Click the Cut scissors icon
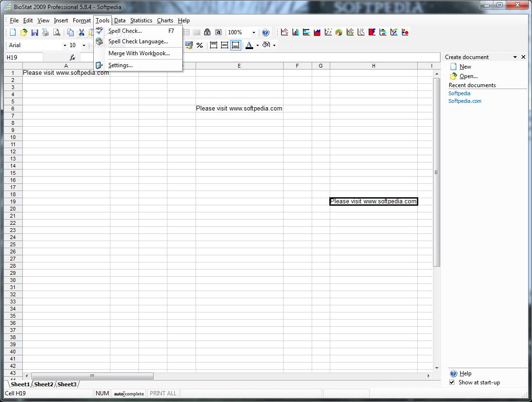This screenshot has width=532, height=402. coord(81,32)
